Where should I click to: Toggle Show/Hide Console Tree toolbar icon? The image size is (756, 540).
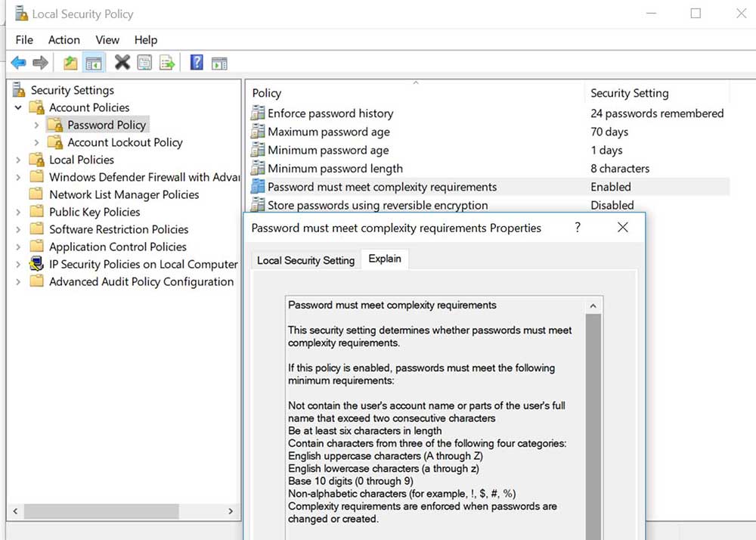[94, 63]
